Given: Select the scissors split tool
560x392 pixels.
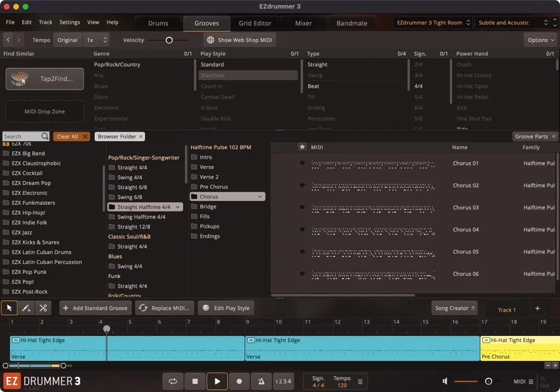Looking at the screenshot, I should tap(43, 308).
